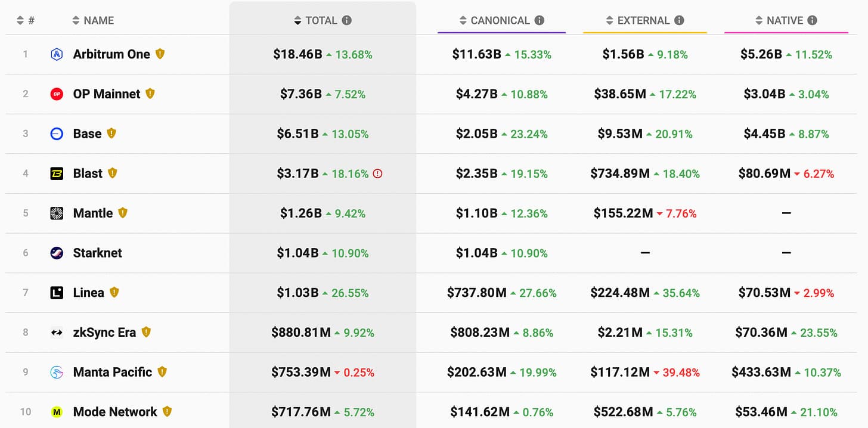Click the $2.21M external value
Screen dimensions: 868x428
[x=620, y=333]
